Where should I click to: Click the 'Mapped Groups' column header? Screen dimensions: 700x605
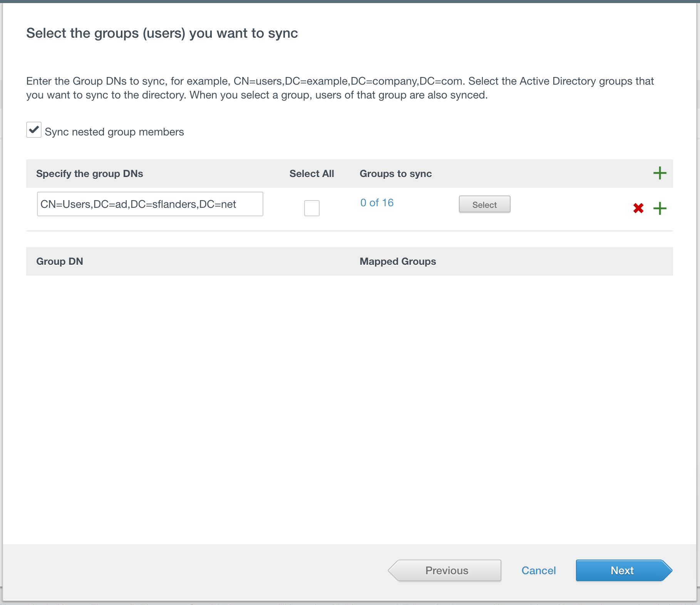[x=397, y=261]
